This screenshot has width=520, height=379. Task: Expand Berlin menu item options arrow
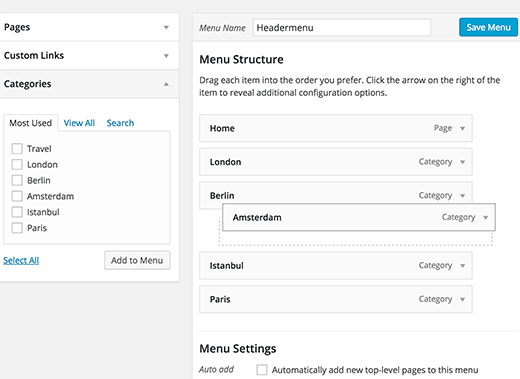462,196
